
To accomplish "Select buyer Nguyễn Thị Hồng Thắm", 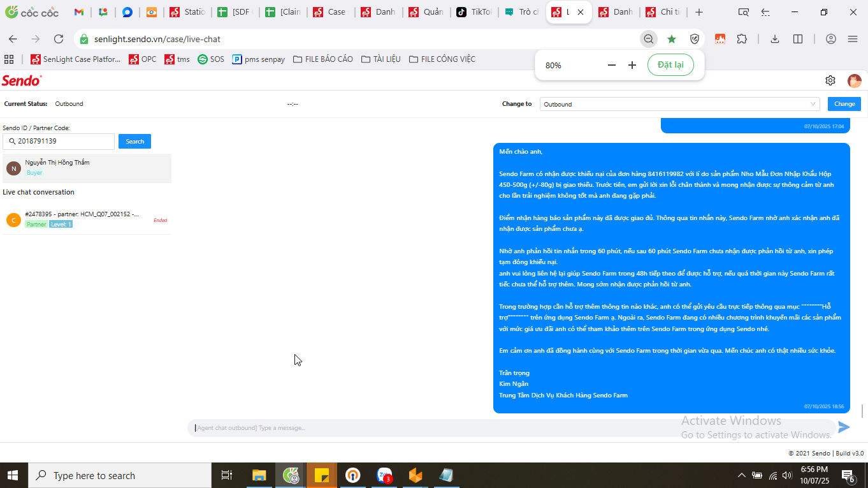I will coord(87,168).
